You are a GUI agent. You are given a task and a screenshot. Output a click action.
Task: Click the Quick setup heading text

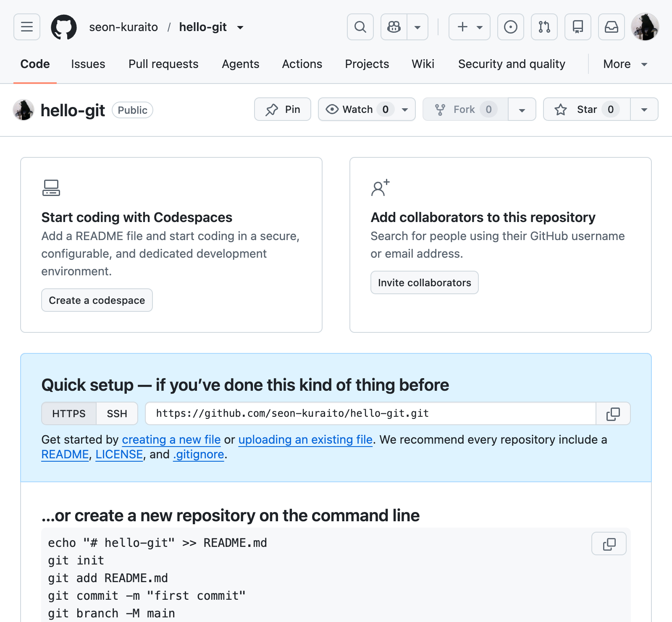[x=245, y=385]
